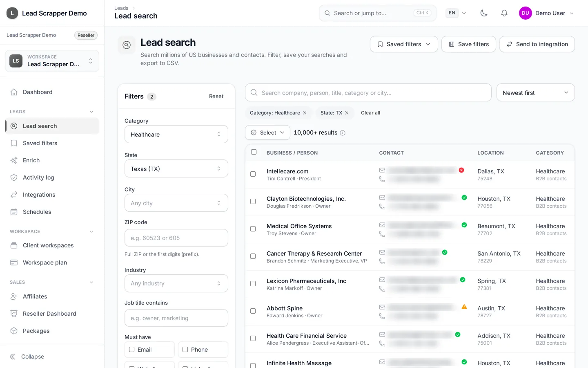Check the Lexicon Pharmaceuticals row checkbox
This screenshot has height=368, width=588.
point(253,284)
